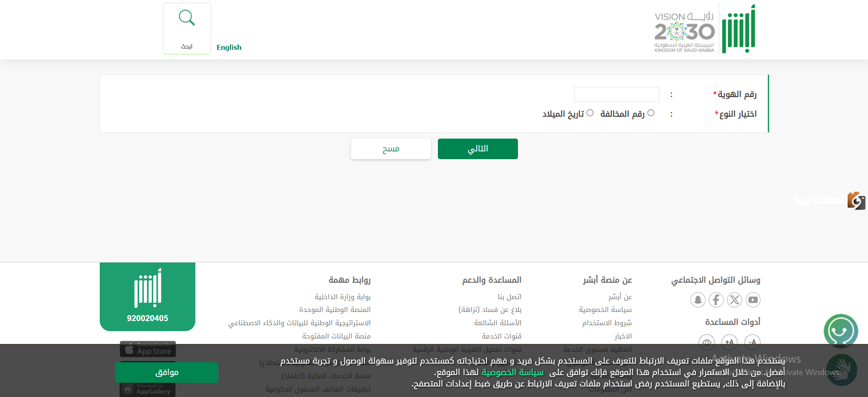The height and width of the screenshot is (397, 868).
Task: Open the Absher logo in the header
Action: tap(739, 29)
